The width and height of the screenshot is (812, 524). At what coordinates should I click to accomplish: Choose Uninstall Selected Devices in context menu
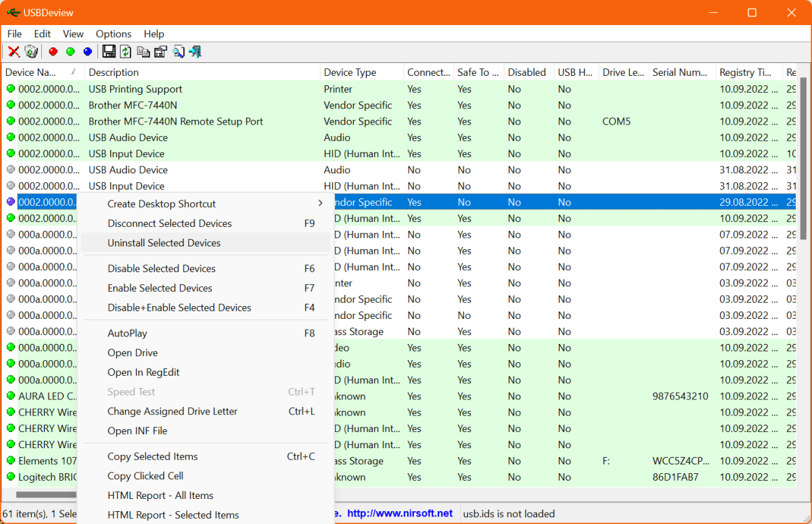point(206,242)
